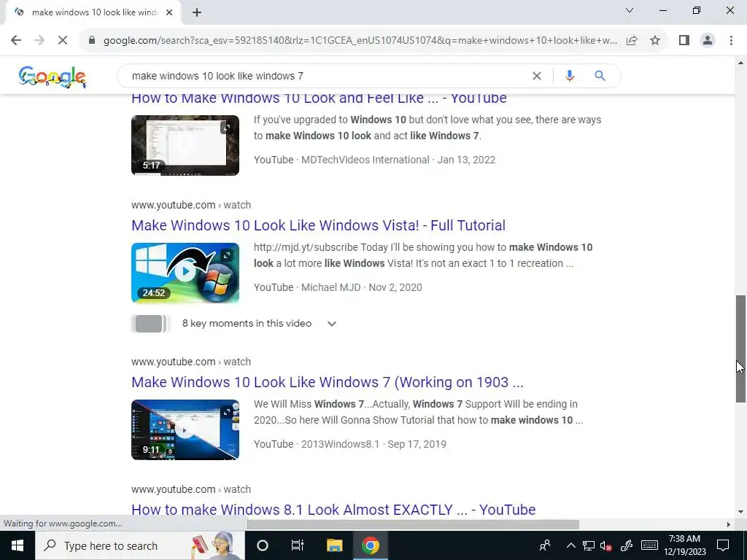
Task: Click scrollbar up arrow
Action: (741, 63)
